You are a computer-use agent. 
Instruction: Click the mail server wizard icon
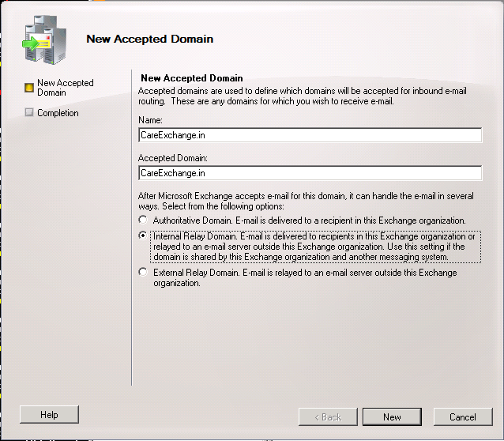coord(44,40)
